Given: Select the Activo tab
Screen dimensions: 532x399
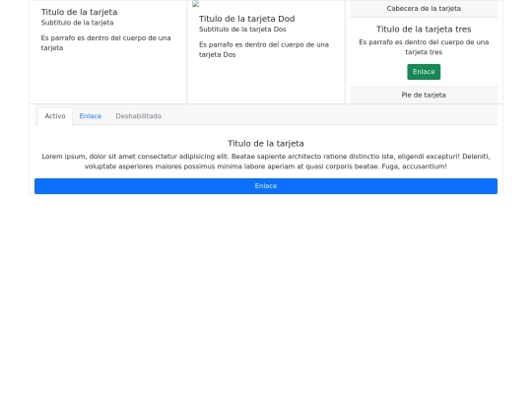Looking at the screenshot, I should pyautogui.click(x=55, y=116).
